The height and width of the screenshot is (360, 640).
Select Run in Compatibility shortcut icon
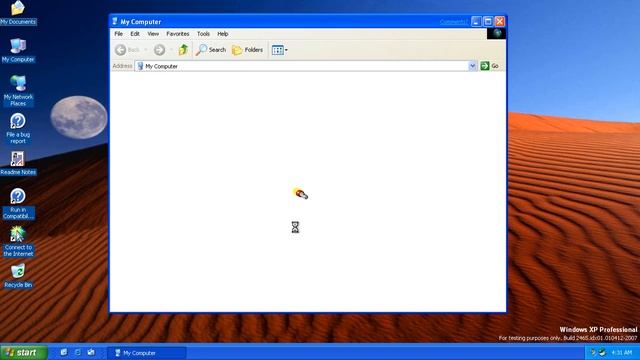click(18, 204)
